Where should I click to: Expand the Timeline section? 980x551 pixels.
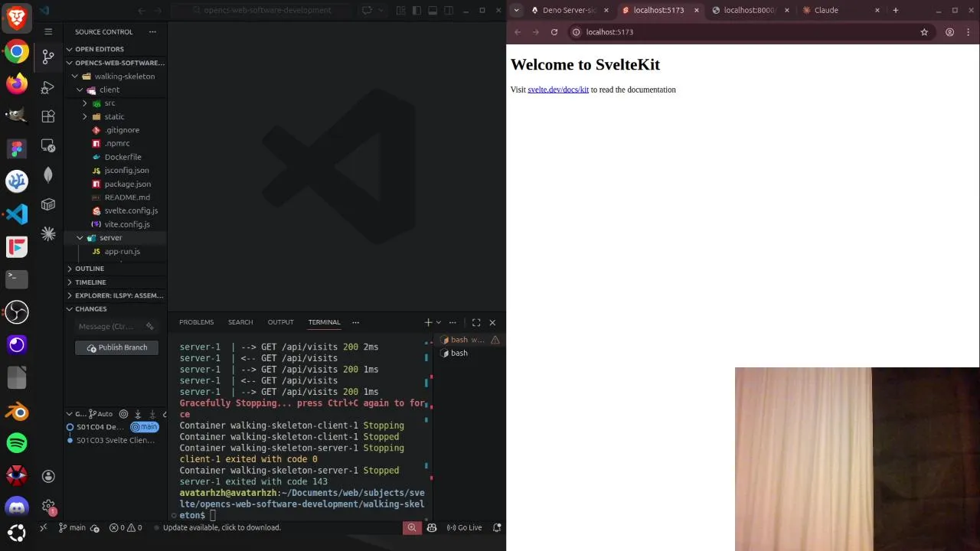pos(115,282)
